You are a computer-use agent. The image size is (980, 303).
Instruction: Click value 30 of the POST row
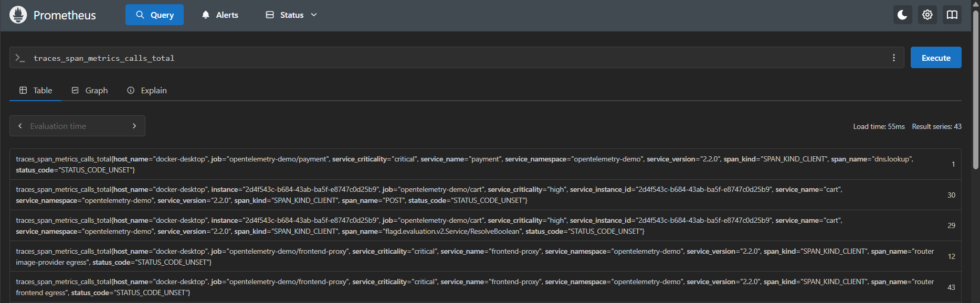pyautogui.click(x=951, y=195)
